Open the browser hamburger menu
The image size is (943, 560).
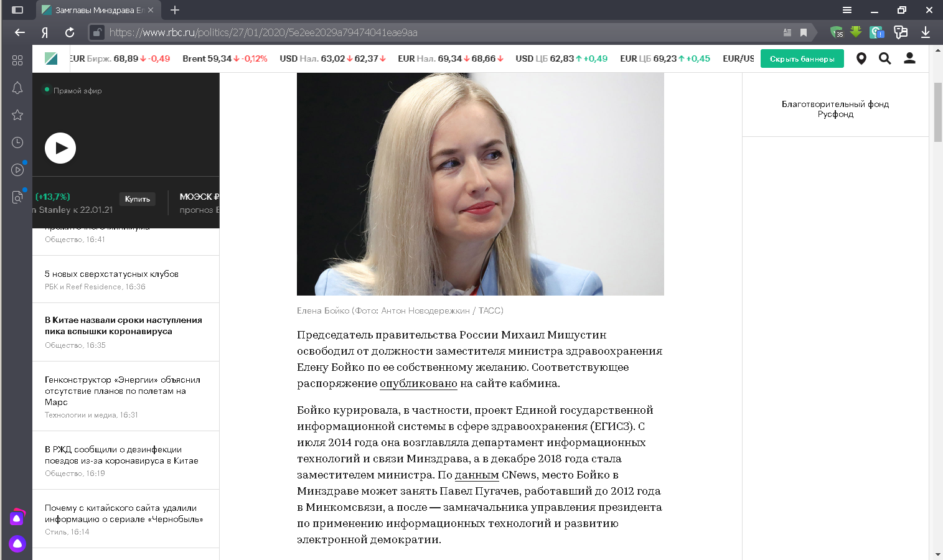point(847,10)
